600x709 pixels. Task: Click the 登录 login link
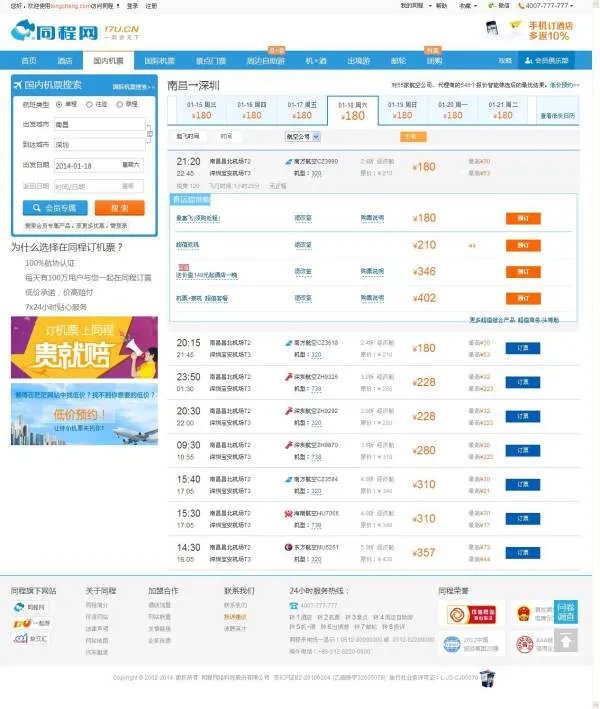click(132, 6)
